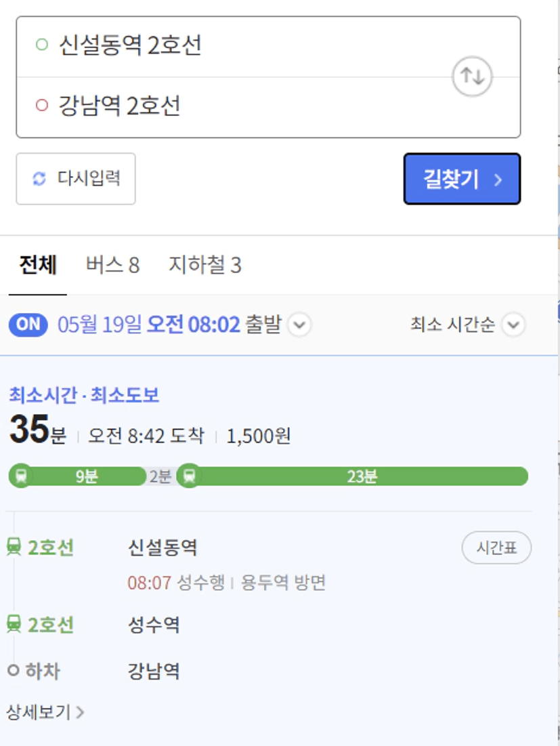
Task: Click the 23분 green route segment bar
Action: [362, 476]
